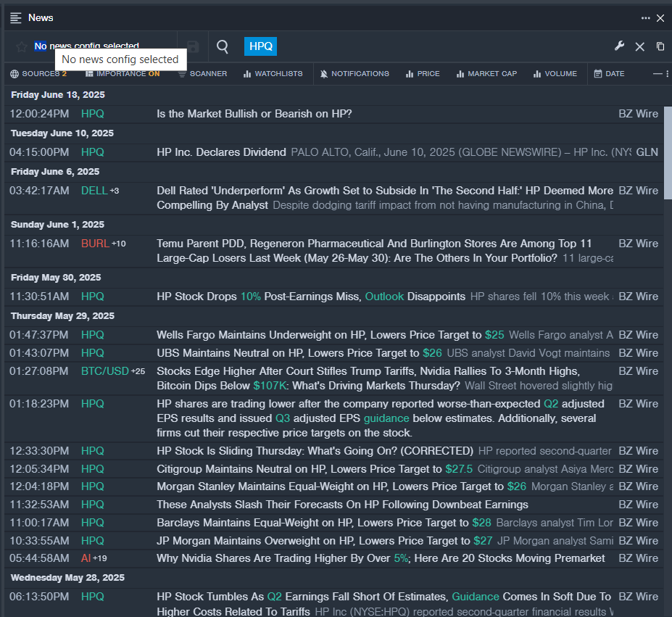Open 'HP Stock Tumbles As Q2 Earnings' headline
Screen dimensions: 672x617
pyautogui.click(x=383, y=604)
